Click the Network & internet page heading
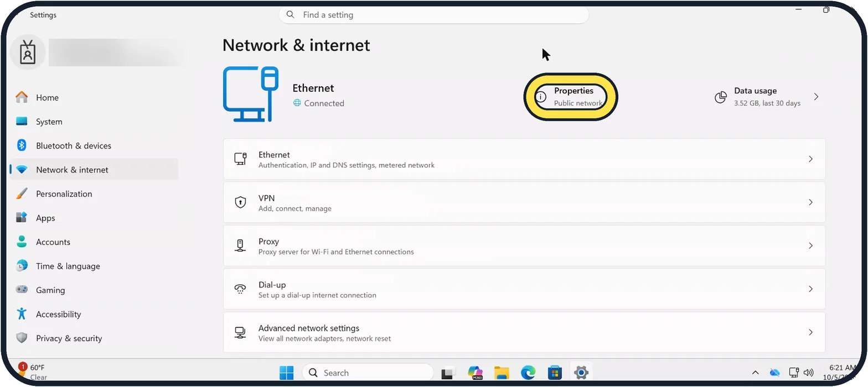Viewport: 868px width, 387px height. tap(296, 45)
